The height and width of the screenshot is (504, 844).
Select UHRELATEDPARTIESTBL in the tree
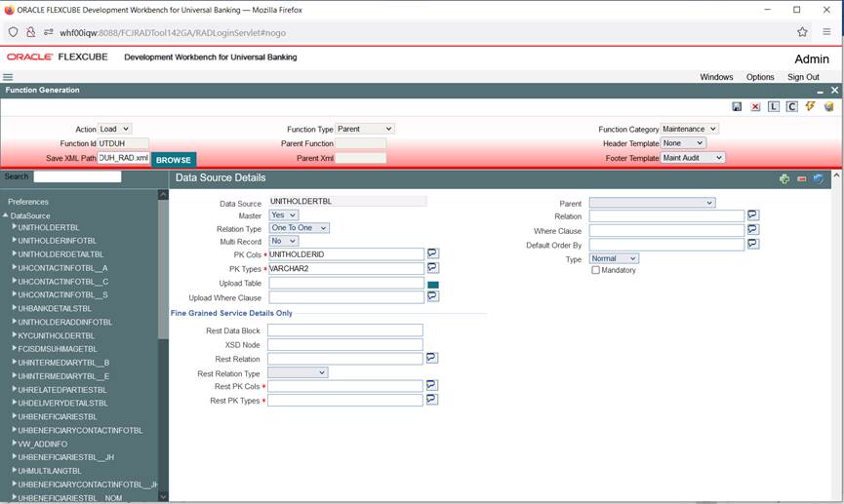61,389
